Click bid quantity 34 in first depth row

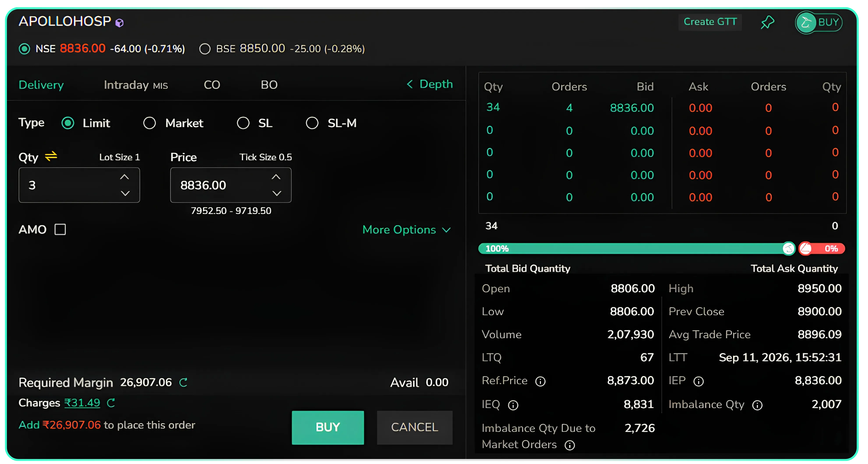(x=493, y=107)
